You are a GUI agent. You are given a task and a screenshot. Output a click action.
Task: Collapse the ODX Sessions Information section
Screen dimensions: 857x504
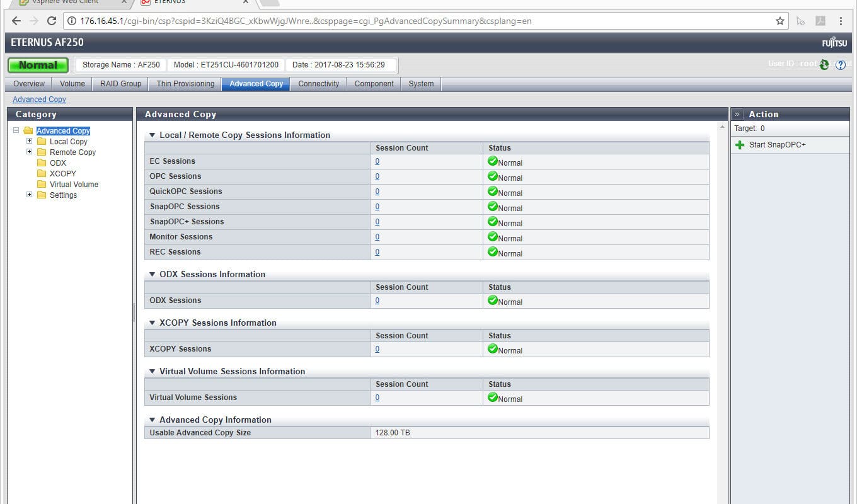(x=152, y=274)
